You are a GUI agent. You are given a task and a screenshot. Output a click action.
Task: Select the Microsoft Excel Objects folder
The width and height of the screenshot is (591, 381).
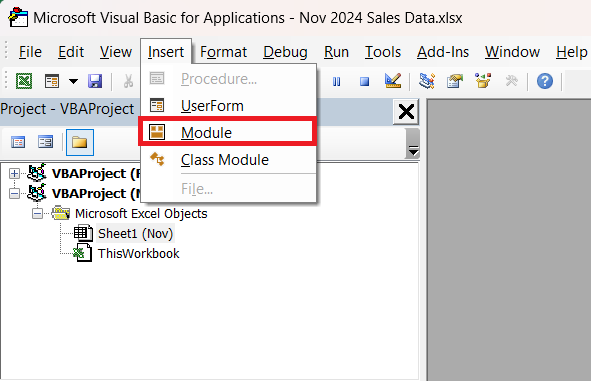click(141, 214)
